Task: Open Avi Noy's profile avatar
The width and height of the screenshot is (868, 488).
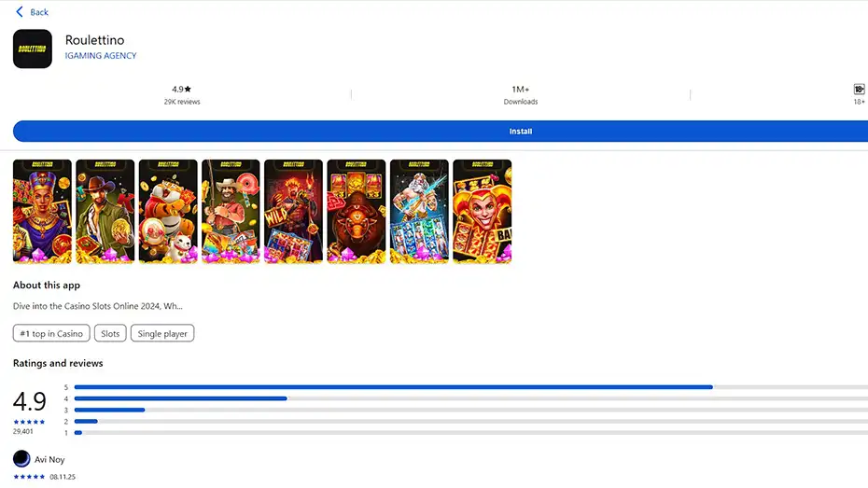Action: coord(21,459)
